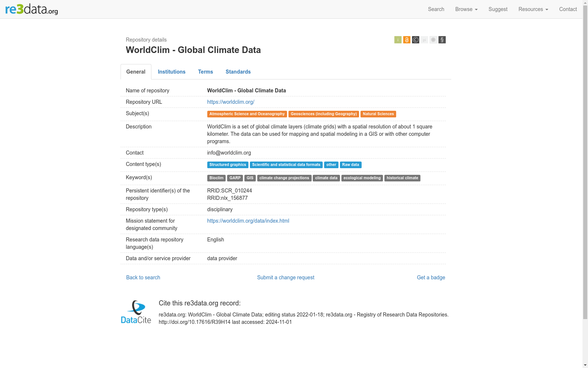
Task: Click the info@worldclim.org contact text
Action: [x=229, y=153]
